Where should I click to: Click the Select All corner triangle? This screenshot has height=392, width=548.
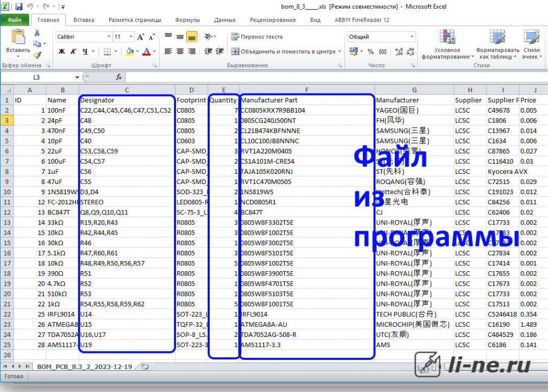pyautogui.click(x=7, y=90)
